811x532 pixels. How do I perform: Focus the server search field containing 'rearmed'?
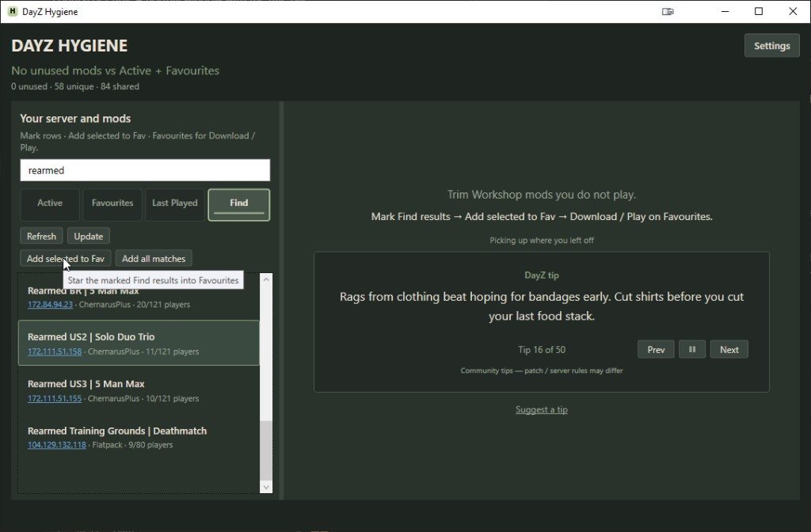[x=145, y=170]
